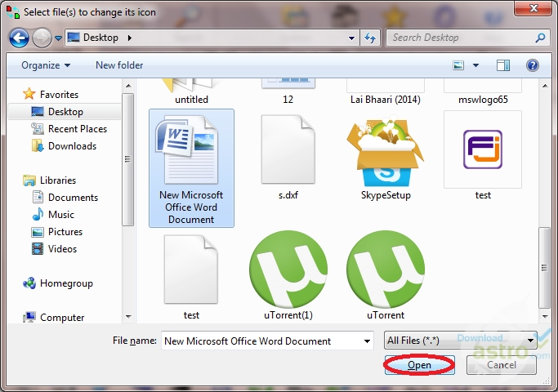Refresh the folder view

(x=370, y=38)
